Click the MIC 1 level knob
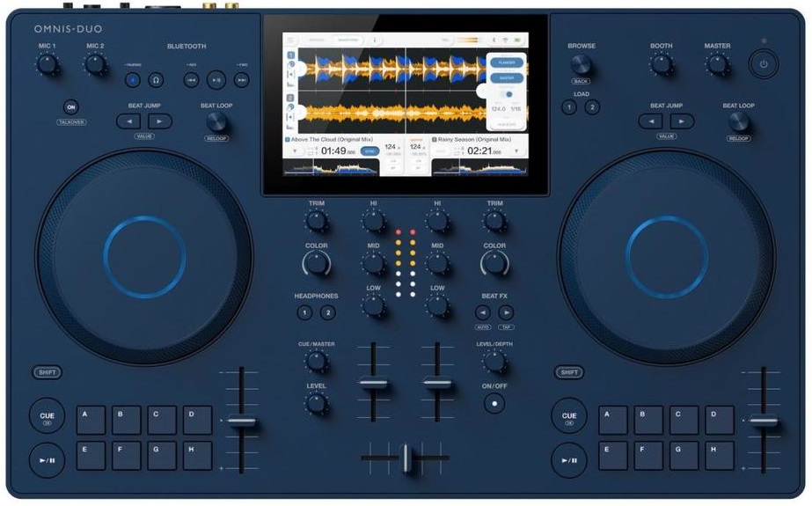812x506 pixels. pyautogui.click(x=48, y=65)
